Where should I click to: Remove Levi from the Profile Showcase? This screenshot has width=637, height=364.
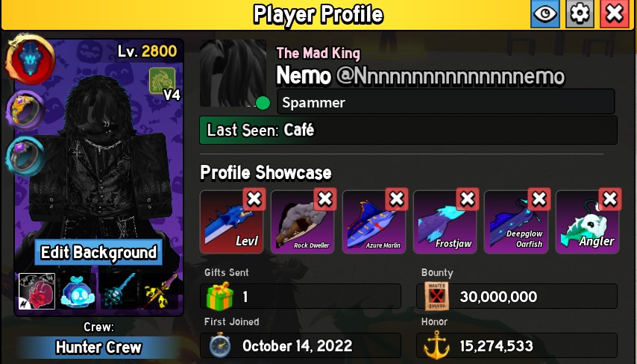(254, 199)
